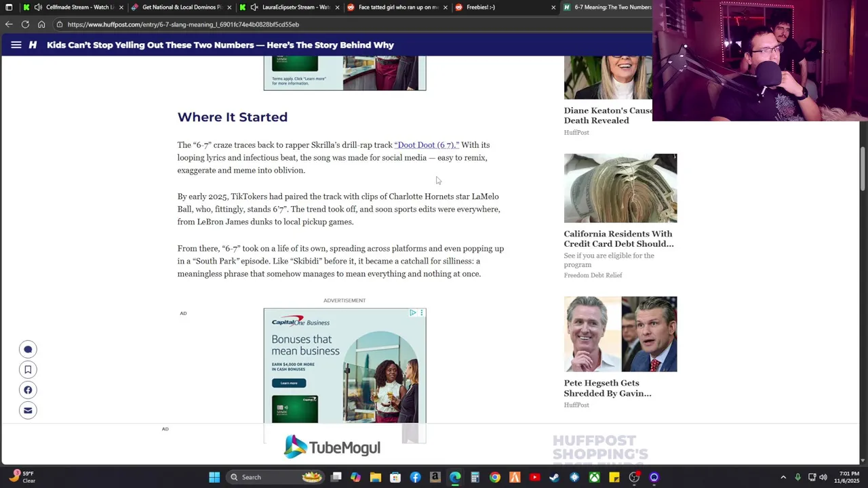The image size is (868, 488).
Task: Close the Freebies! :-) tab
Action: [x=553, y=7]
